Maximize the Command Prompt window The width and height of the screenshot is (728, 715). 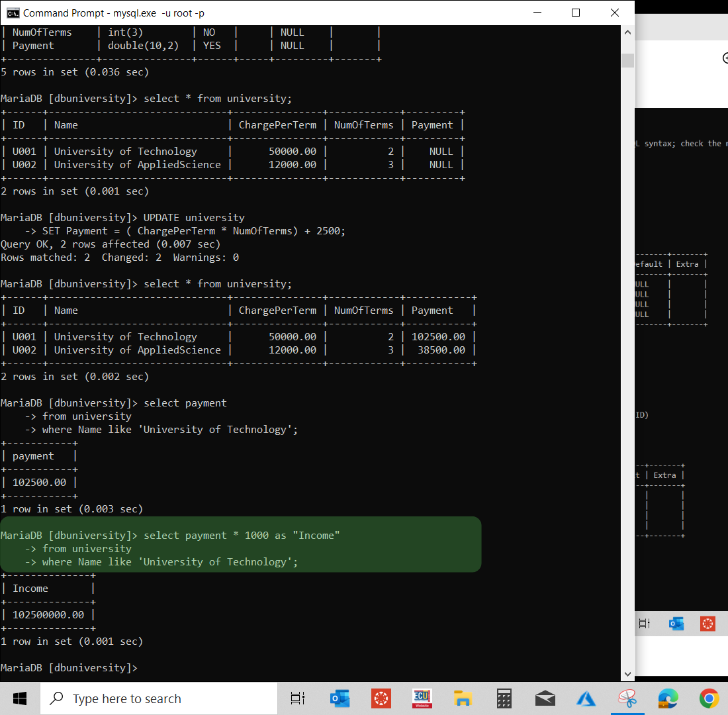coord(575,13)
